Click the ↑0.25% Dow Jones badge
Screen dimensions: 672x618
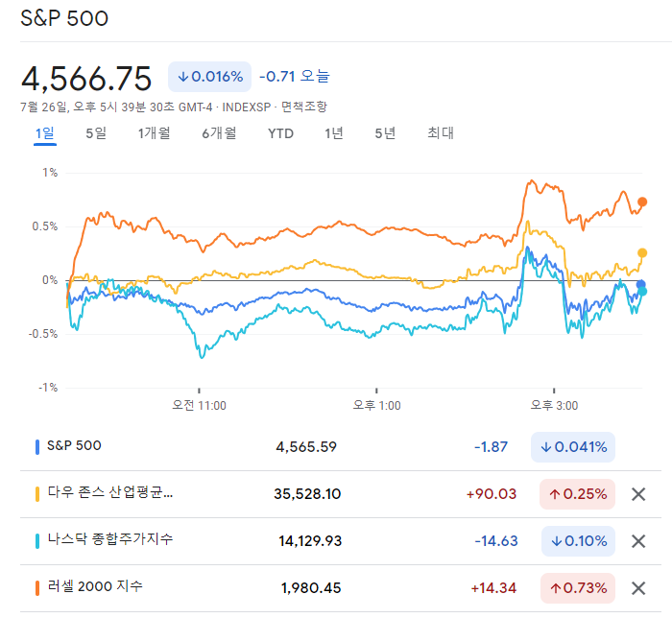click(577, 494)
